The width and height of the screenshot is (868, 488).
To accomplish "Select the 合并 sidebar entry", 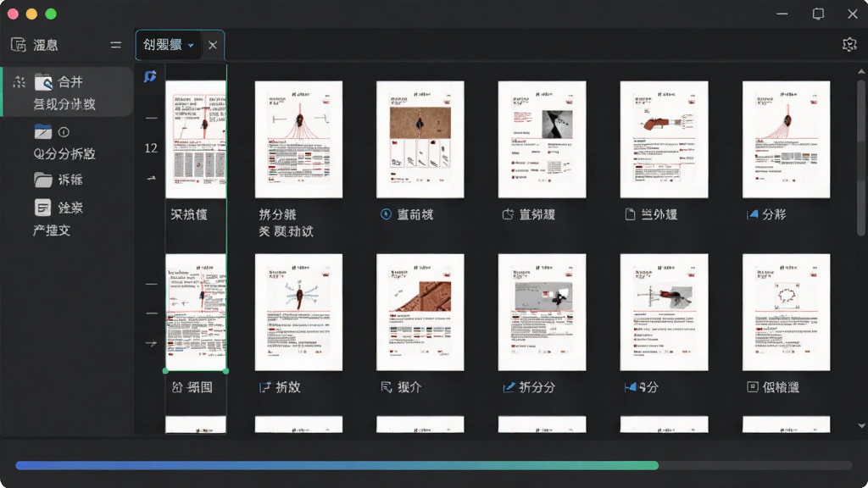I will click(x=68, y=92).
